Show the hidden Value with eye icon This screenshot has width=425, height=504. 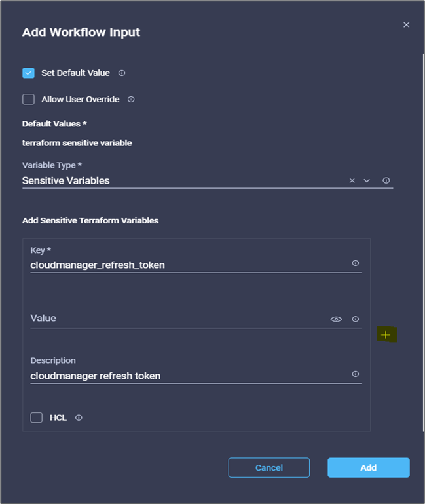(336, 319)
